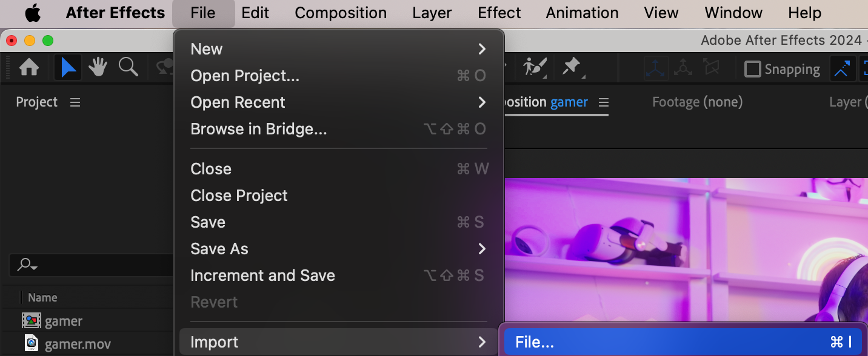Click the view axis mode icon

pos(710,68)
